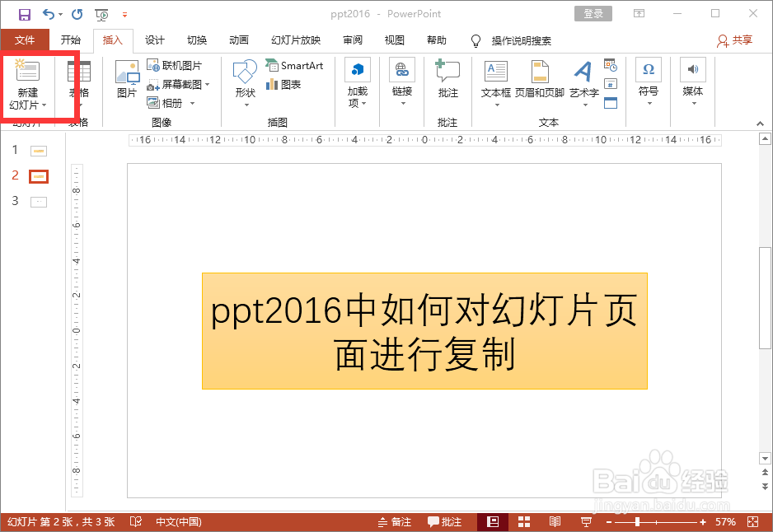Select slide 1 thumbnail

39,151
